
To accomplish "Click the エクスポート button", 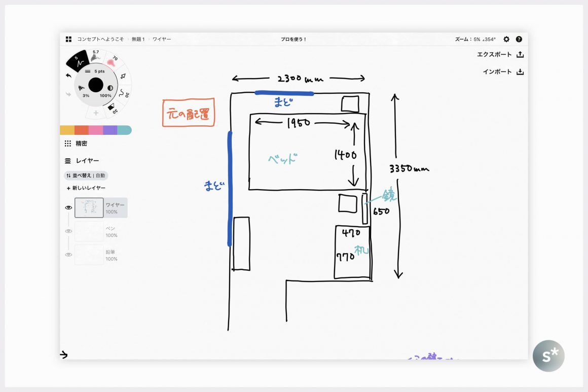I will click(500, 55).
